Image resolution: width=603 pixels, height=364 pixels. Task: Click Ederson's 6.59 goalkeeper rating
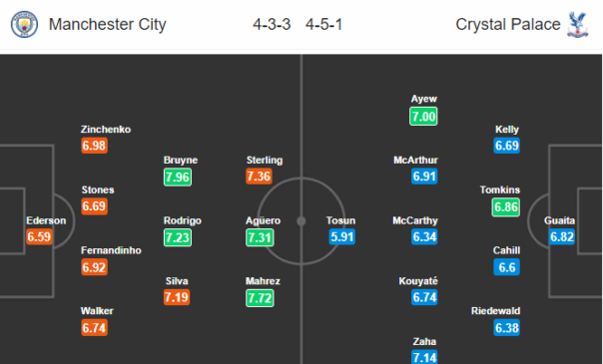(39, 236)
